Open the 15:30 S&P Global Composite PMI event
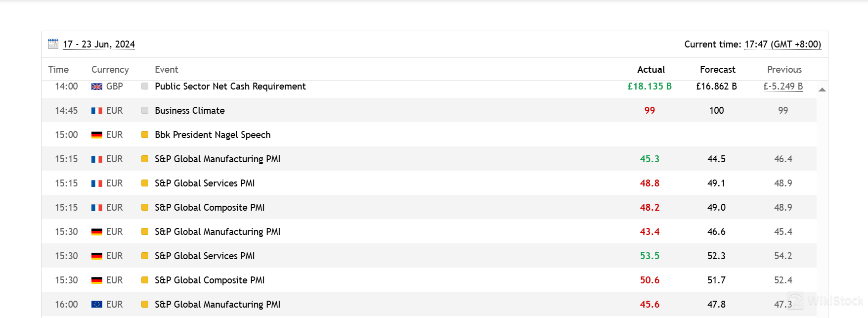 click(x=210, y=280)
